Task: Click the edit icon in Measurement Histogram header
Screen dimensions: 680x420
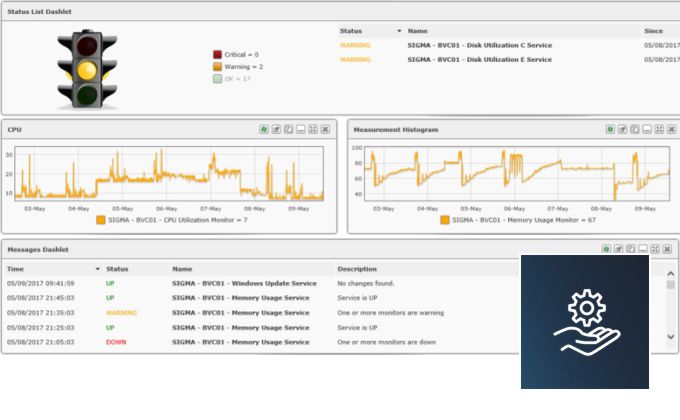Action: pyautogui.click(x=622, y=129)
